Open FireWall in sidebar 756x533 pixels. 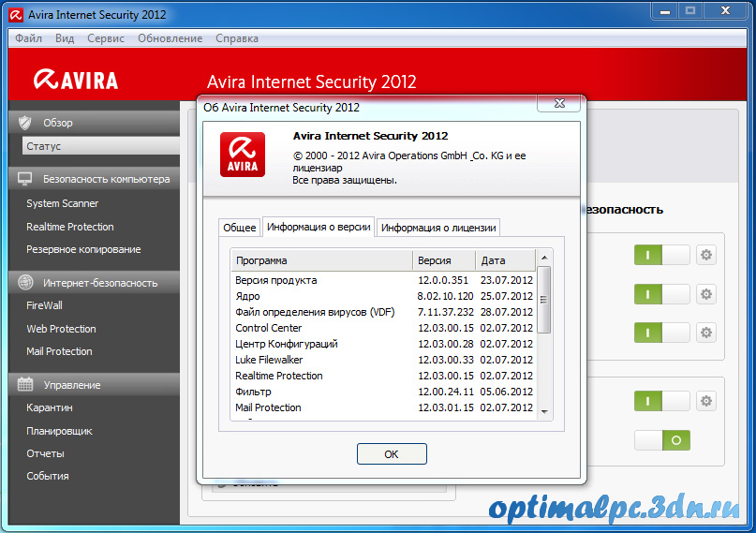coord(44,305)
